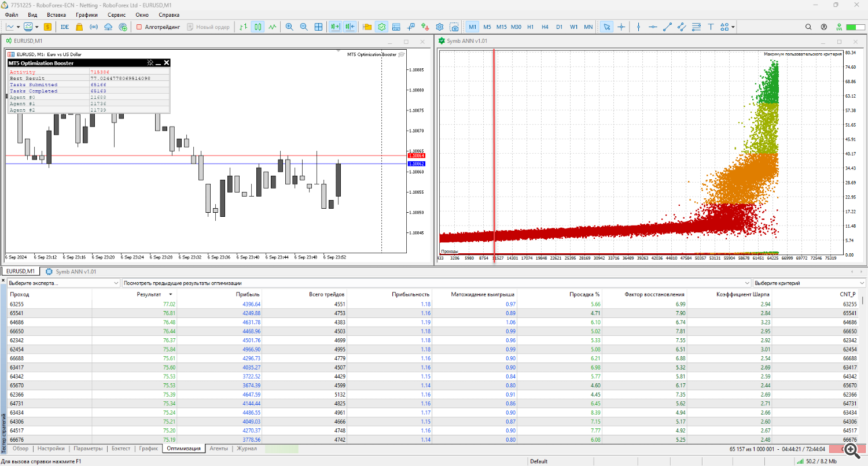Select the trendline drawing tool
Screen dimensions: 868x466
(667, 27)
